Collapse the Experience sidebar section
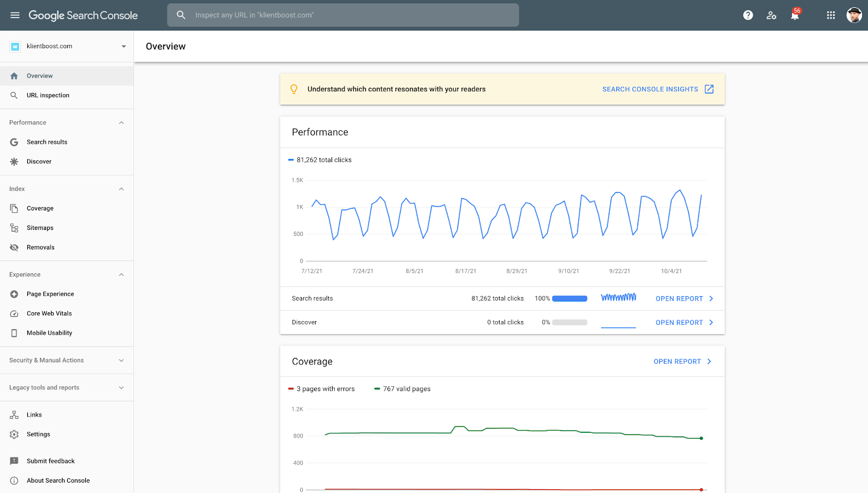 [122, 274]
